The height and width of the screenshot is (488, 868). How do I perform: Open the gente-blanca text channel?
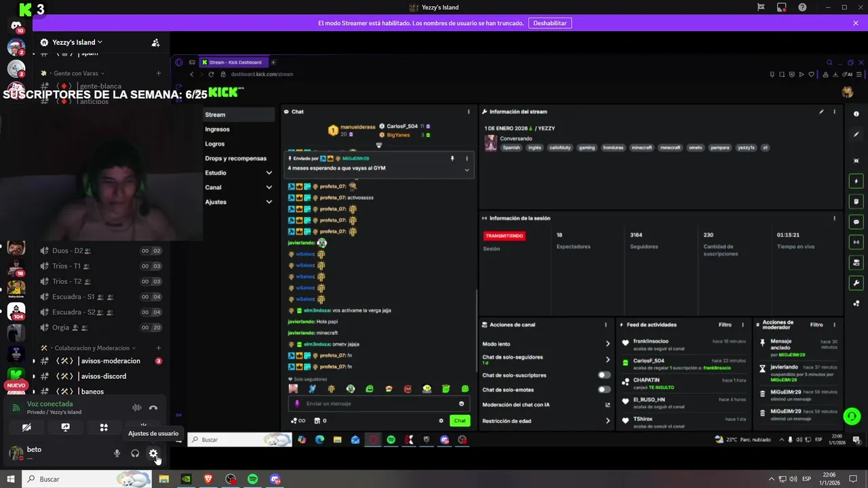tap(100, 86)
